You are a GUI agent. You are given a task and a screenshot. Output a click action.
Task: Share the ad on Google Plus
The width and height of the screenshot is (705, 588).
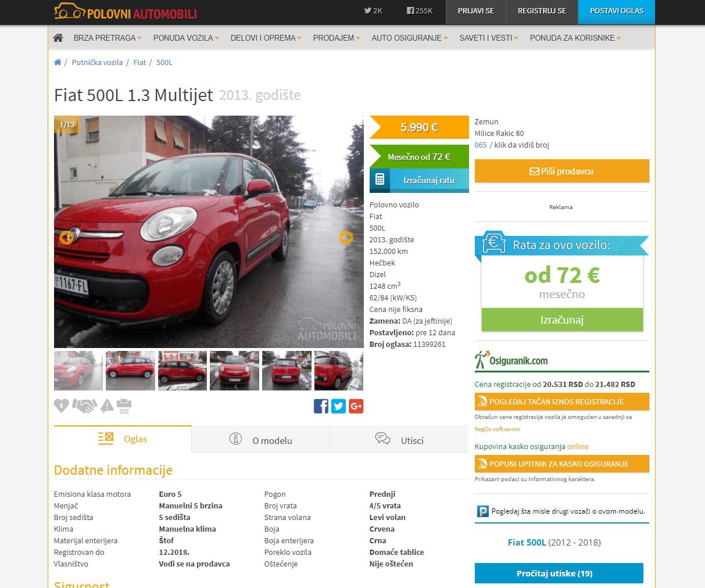356,406
